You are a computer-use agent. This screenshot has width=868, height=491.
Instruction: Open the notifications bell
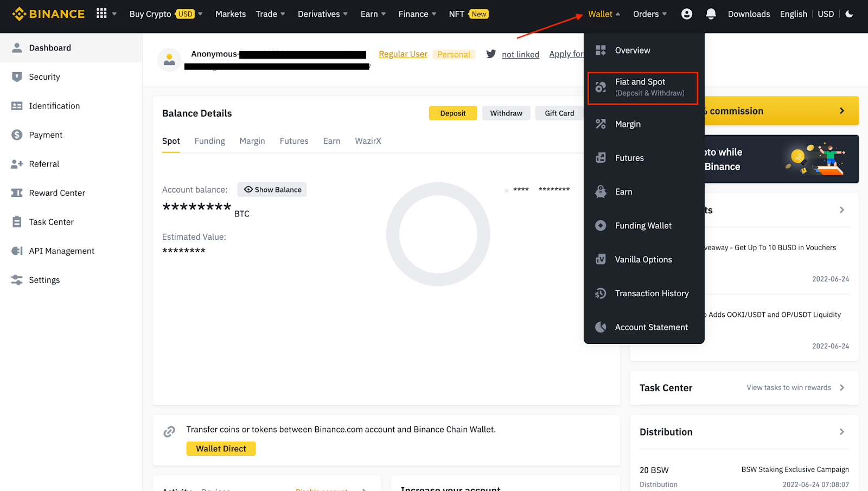711,14
